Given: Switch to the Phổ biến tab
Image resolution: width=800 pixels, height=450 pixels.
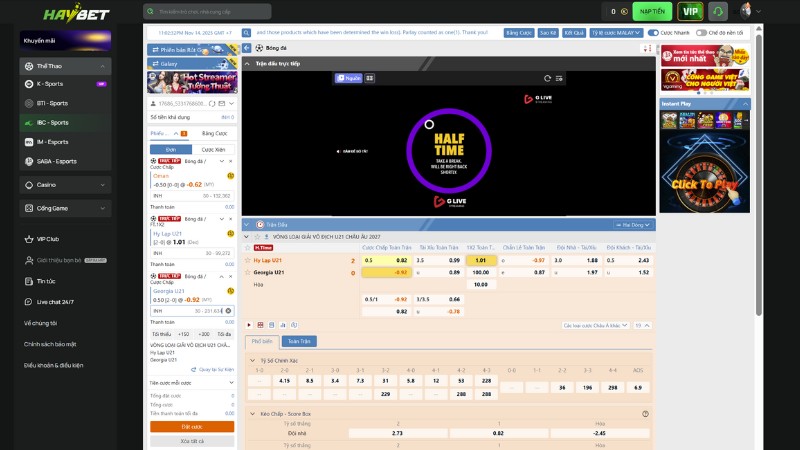Looking at the screenshot, I should 262,341.
